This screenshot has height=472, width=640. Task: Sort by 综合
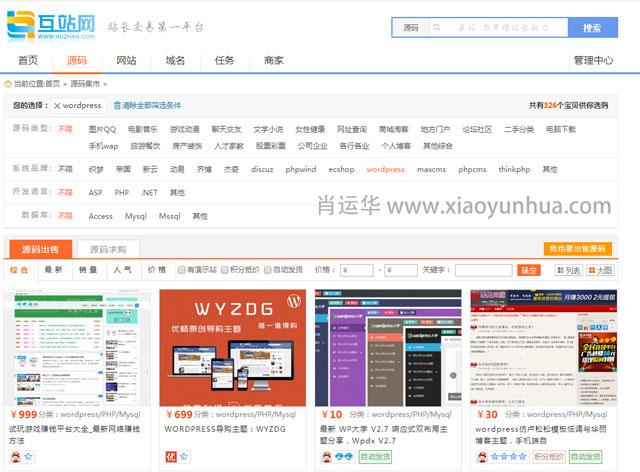(x=19, y=270)
